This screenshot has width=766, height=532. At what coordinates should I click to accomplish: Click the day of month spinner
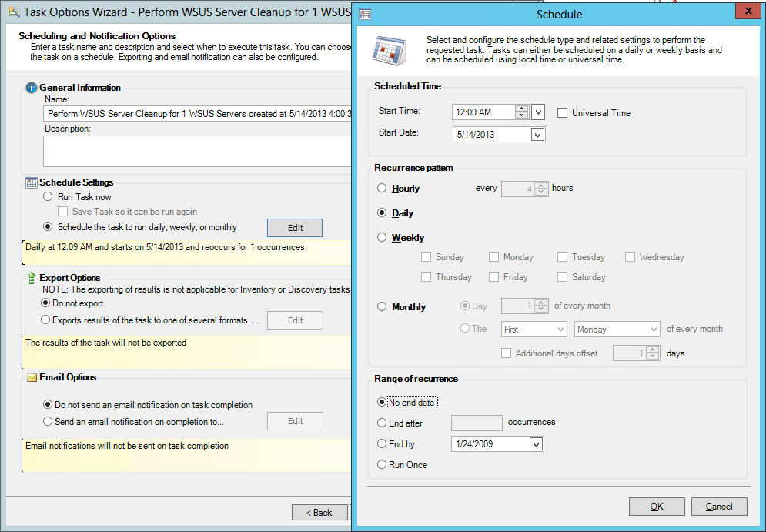(x=540, y=306)
